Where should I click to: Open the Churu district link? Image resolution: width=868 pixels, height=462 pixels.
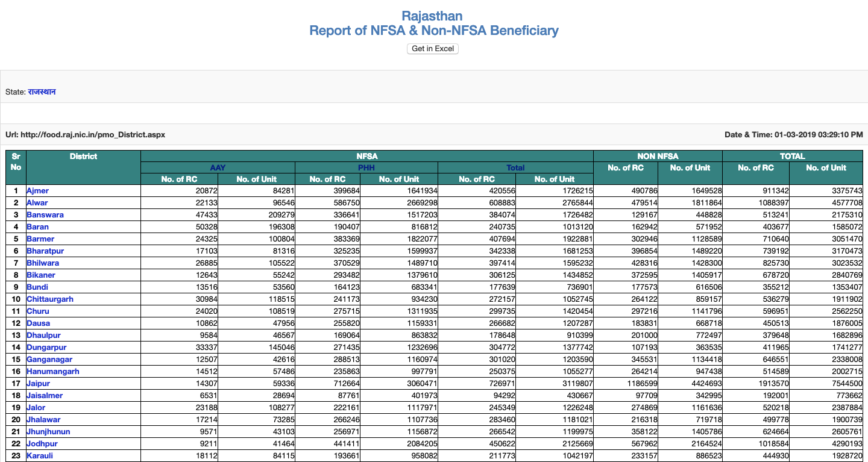[x=38, y=311]
